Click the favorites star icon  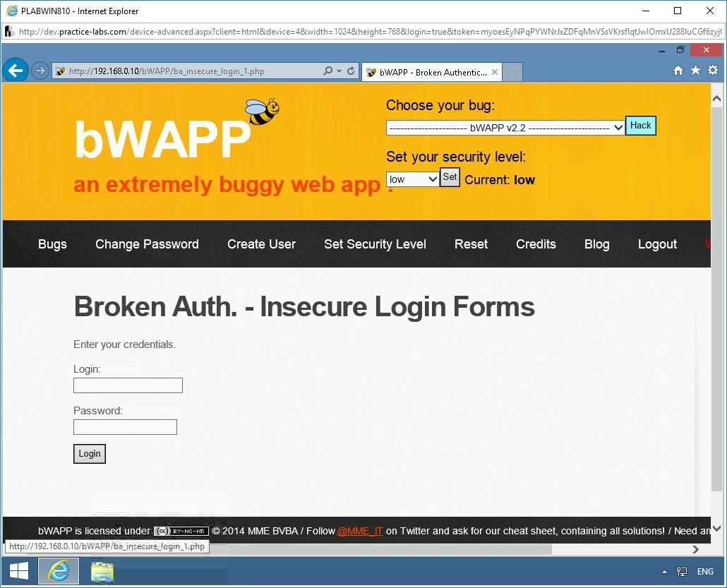pos(695,71)
